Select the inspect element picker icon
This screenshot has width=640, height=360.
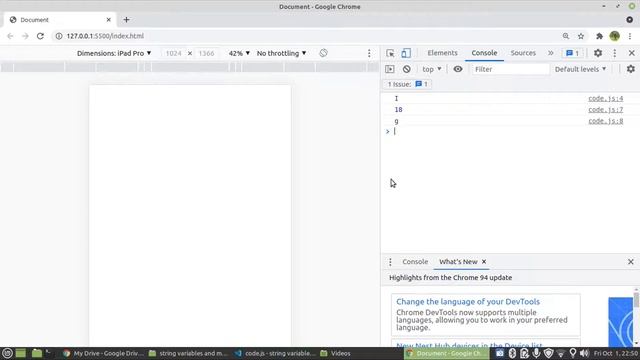(390, 53)
